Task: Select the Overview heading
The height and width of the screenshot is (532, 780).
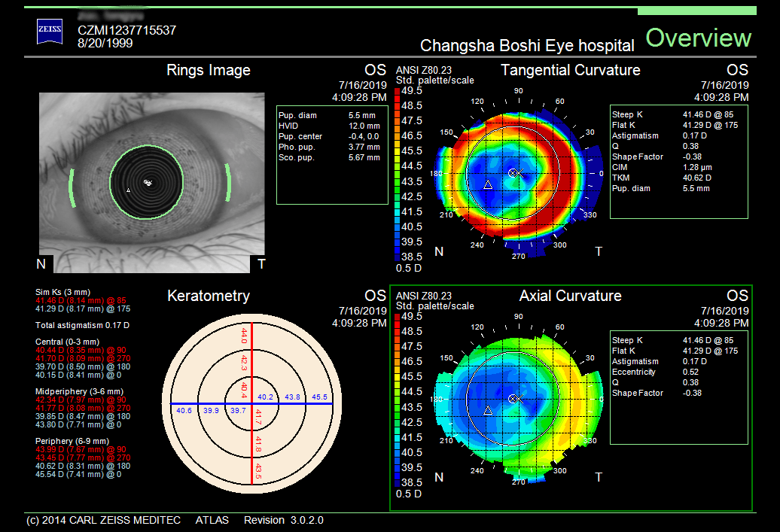Action: pyautogui.click(x=699, y=38)
